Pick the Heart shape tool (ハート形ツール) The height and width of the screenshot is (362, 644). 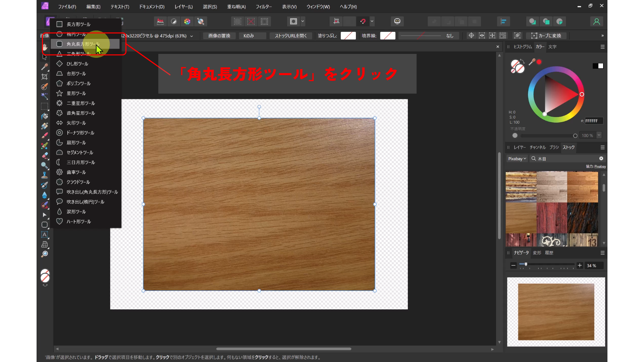78,222
